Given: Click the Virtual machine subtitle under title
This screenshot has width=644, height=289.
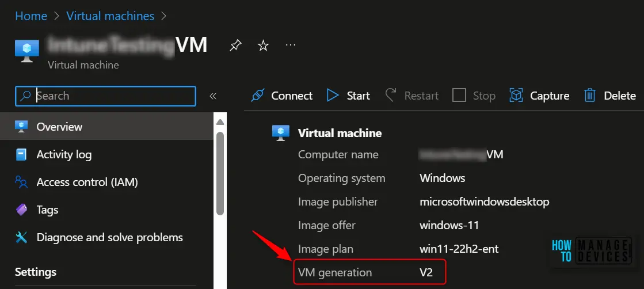Looking at the screenshot, I should pos(83,65).
